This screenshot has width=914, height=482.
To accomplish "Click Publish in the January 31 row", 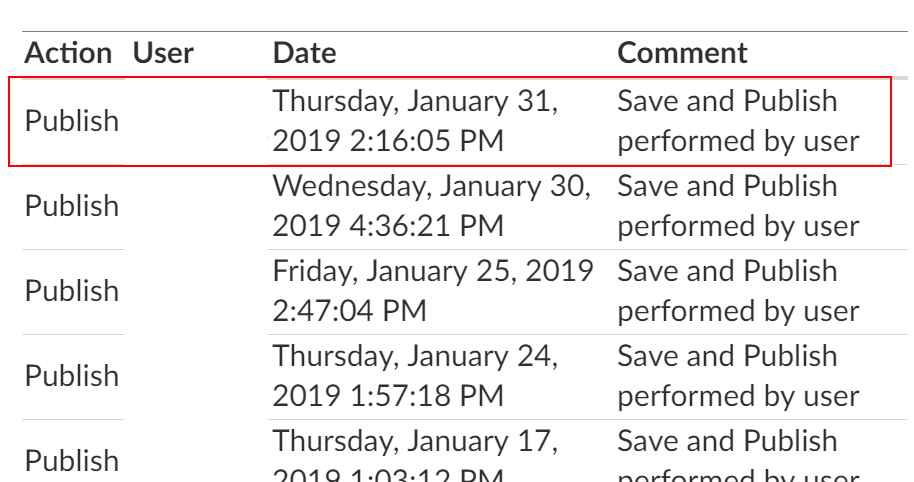I will (x=72, y=121).
